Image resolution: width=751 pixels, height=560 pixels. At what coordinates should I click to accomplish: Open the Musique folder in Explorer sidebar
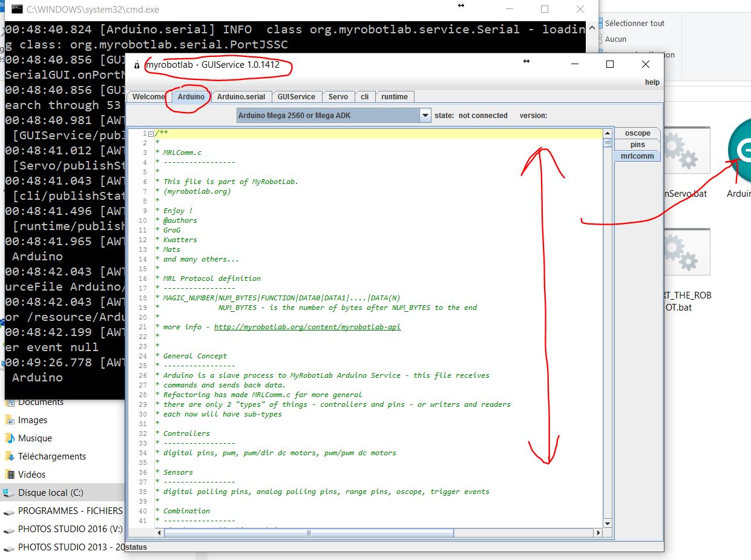35,438
